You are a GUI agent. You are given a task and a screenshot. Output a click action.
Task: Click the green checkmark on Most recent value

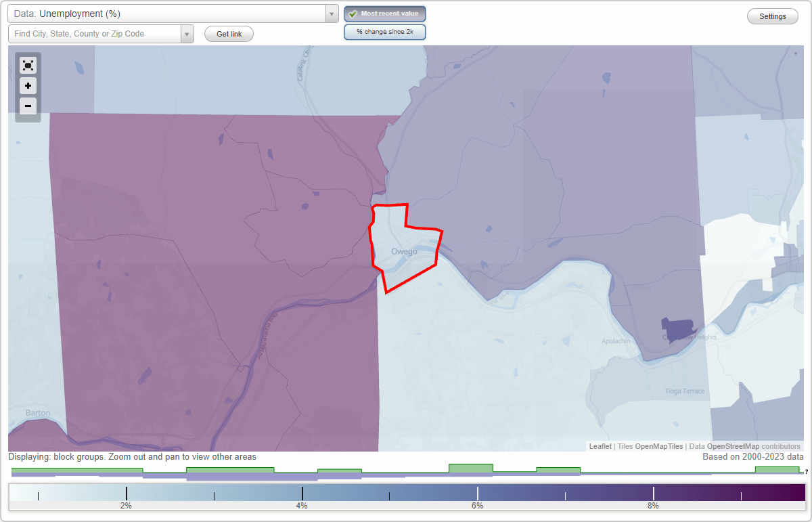(x=353, y=14)
